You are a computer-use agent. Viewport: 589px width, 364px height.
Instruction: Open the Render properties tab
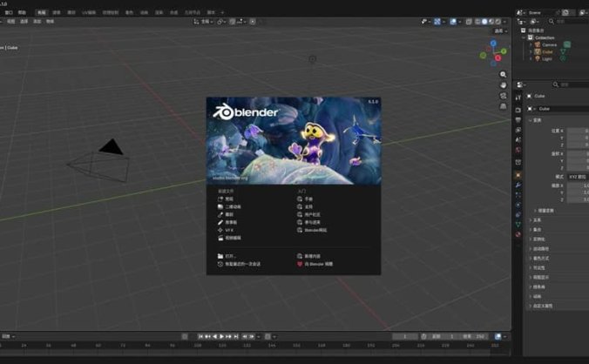pyautogui.click(x=518, y=110)
